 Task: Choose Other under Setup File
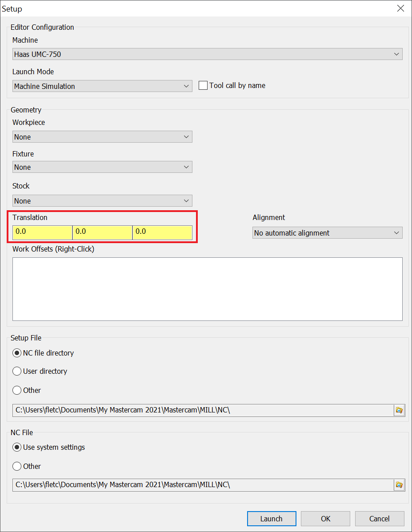point(17,390)
